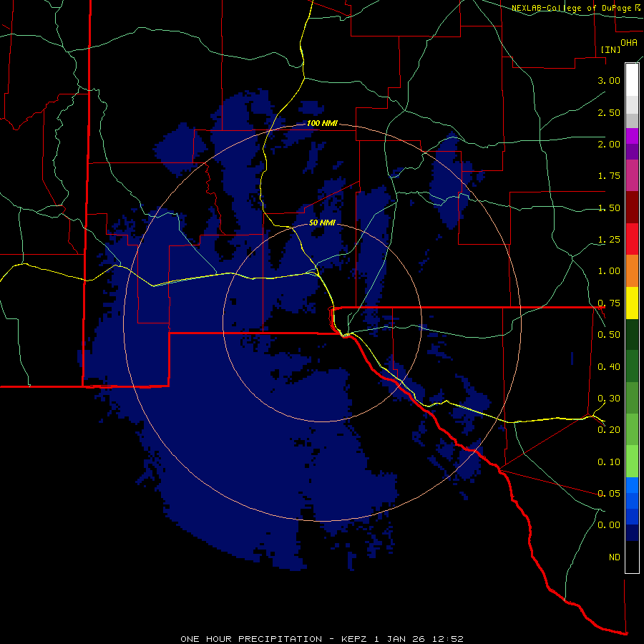The height and width of the screenshot is (644, 644).
Task: Click the [IN] units label
Action: point(610,49)
